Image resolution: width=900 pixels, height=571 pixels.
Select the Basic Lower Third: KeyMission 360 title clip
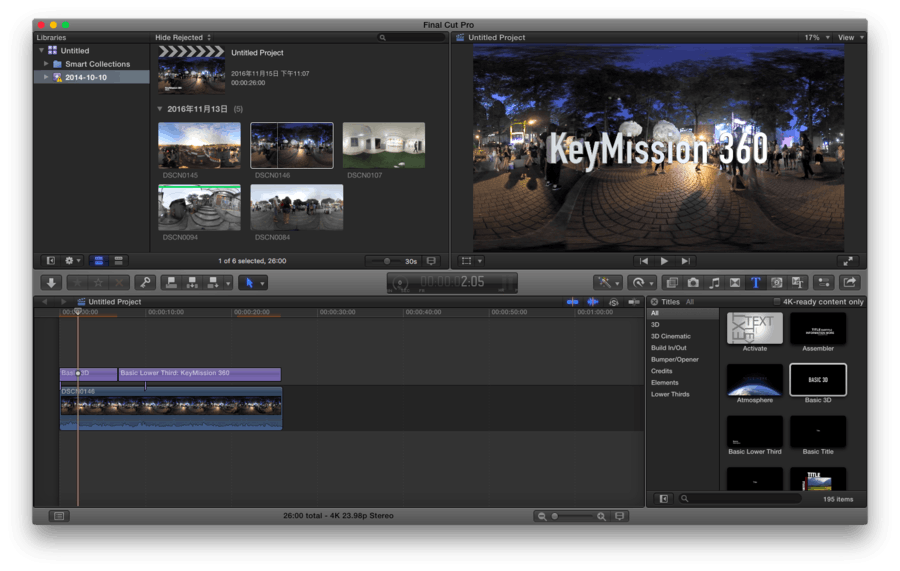199,374
